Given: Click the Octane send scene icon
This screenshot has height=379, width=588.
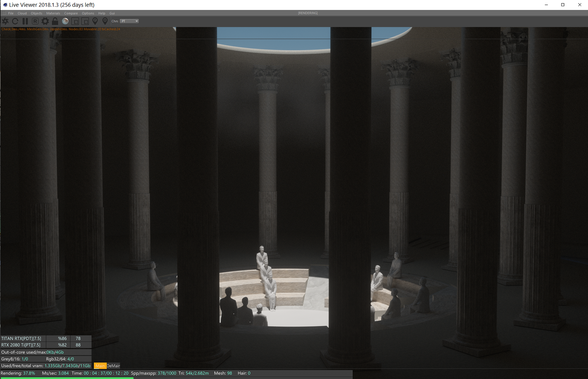Looking at the screenshot, I should click(6, 21).
